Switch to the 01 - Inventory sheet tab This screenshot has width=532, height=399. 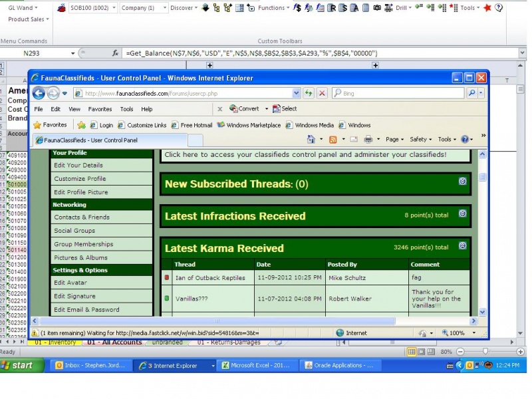coord(55,342)
